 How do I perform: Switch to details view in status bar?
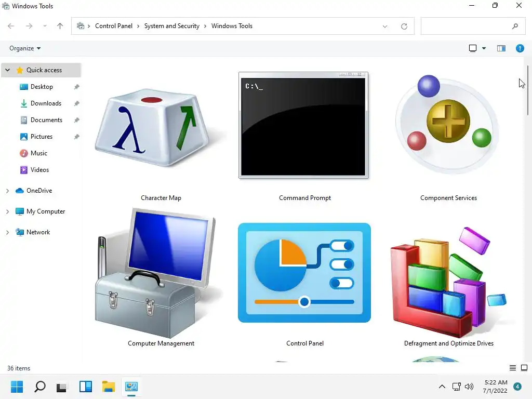[513, 368]
